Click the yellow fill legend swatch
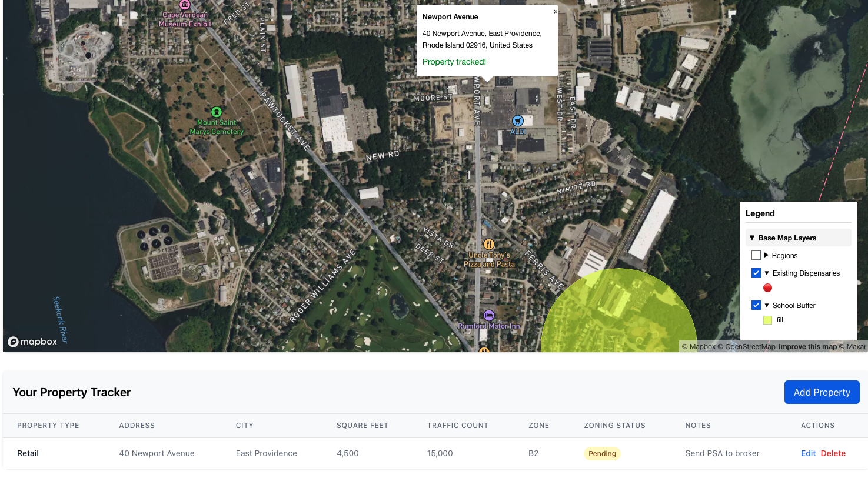Viewport: 868px width, 478px height. (767, 320)
